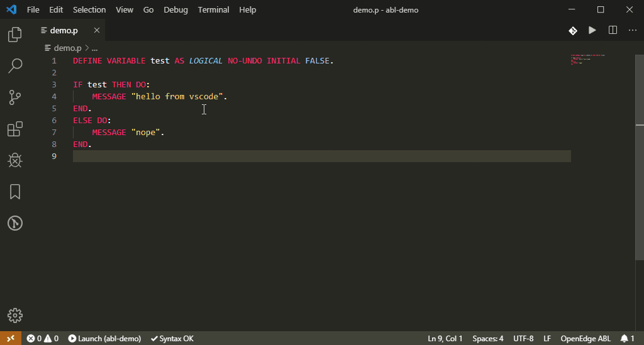Click the minimap code preview
Screen dimensions: 644x345
587,59
